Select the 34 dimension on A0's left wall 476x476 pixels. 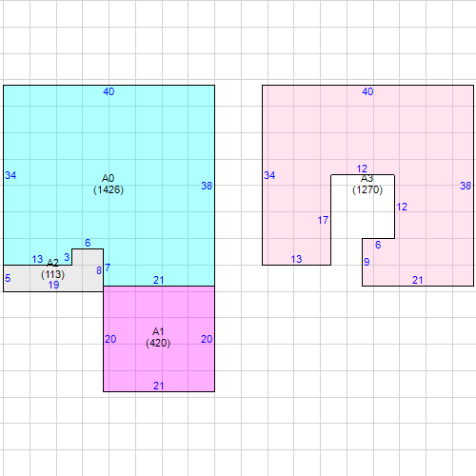click(10, 175)
